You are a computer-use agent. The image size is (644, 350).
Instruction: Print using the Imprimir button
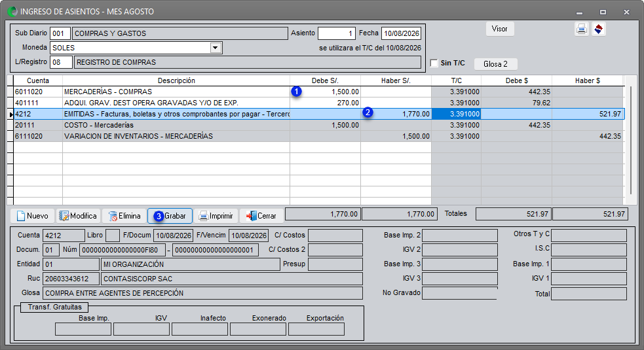pos(216,216)
